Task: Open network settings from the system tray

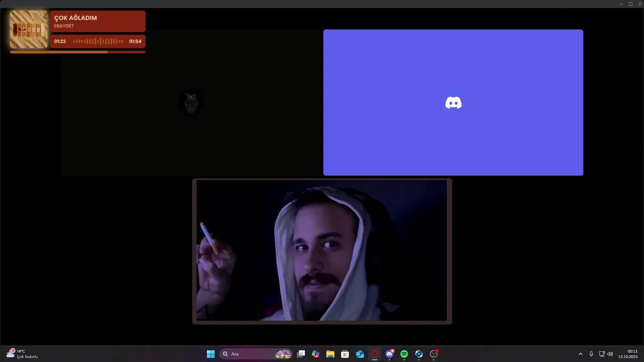Action: click(602, 354)
